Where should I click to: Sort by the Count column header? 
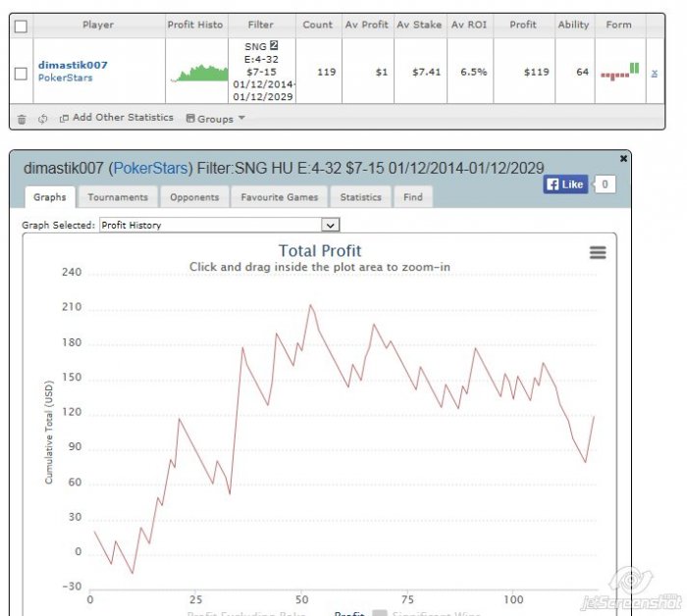(318, 25)
